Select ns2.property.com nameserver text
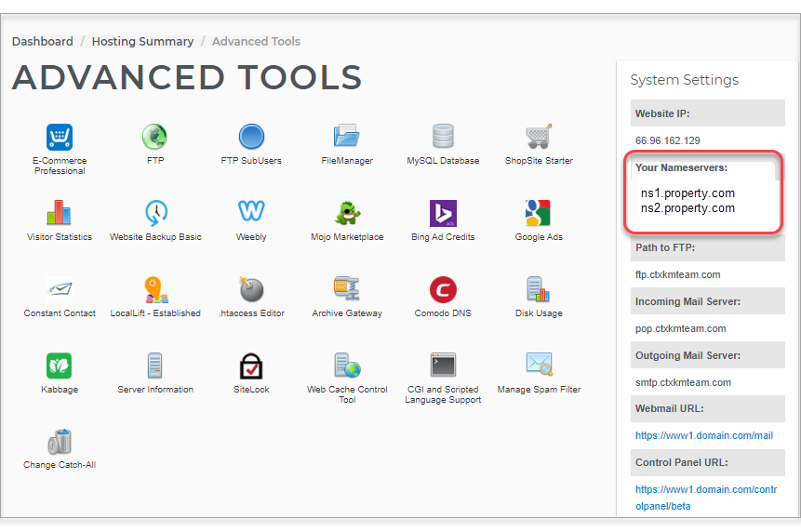This screenshot has width=801, height=532. click(x=688, y=207)
